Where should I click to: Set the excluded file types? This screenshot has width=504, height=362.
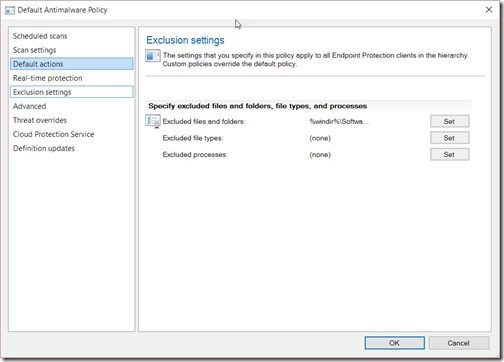tap(450, 138)
